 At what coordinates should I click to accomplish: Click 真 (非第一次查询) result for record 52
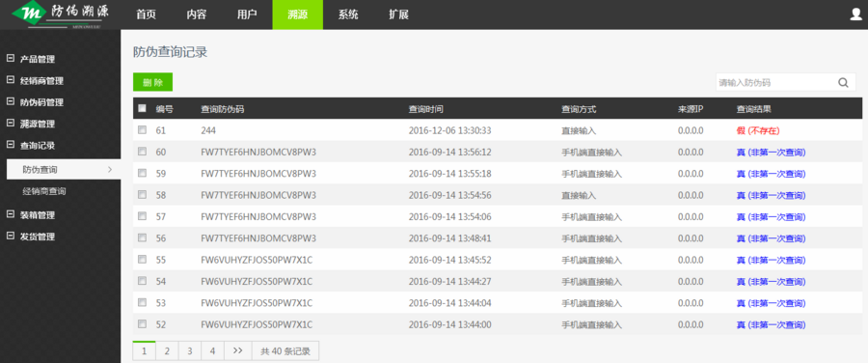(771, 324)
